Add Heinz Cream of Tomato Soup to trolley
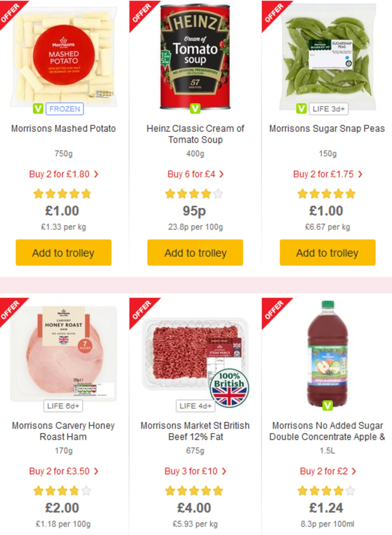392x535 pixels. click(x=195, y=252)
